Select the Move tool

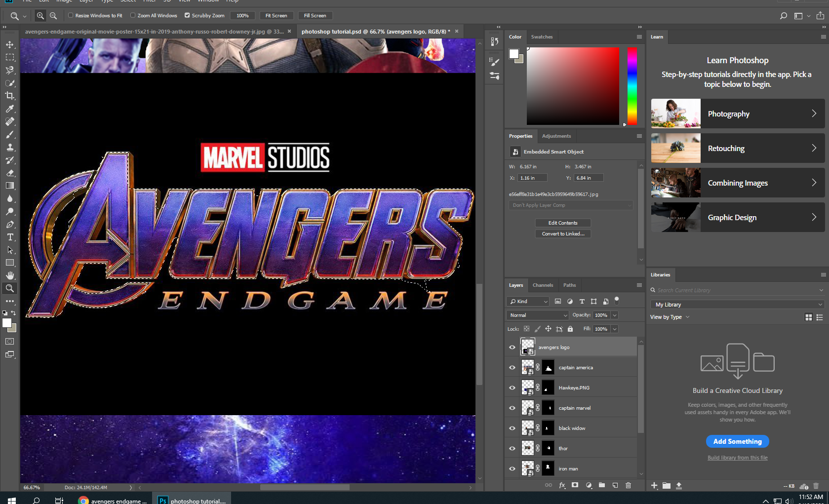pyautogui.click(x=10, y=44)
